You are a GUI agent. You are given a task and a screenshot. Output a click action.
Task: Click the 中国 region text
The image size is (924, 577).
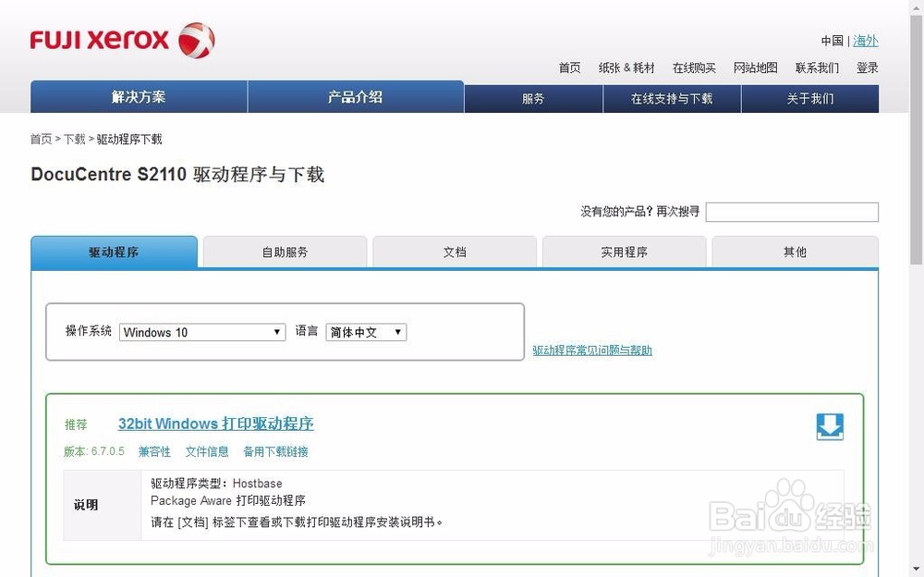coord(833,41)
